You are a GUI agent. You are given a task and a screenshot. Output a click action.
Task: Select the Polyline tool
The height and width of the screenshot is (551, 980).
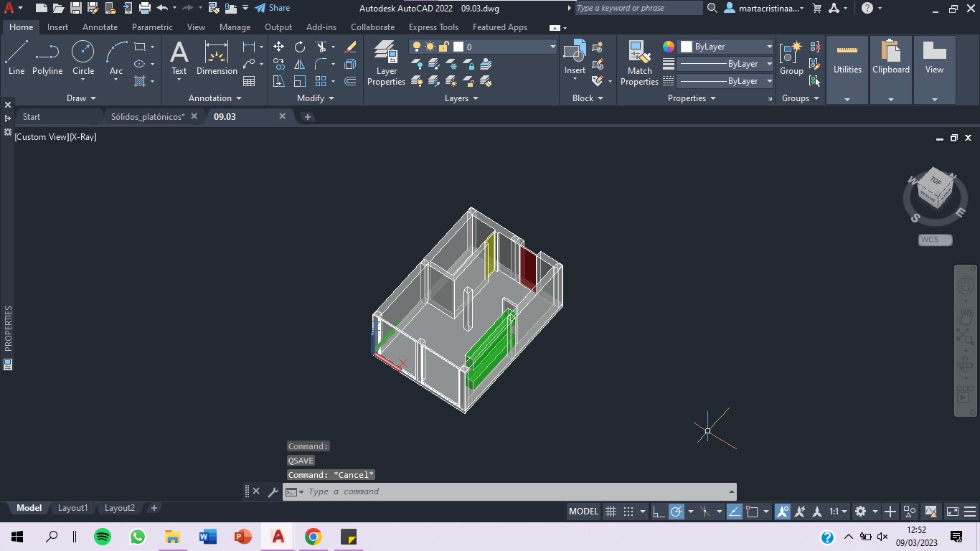(47, 57)
